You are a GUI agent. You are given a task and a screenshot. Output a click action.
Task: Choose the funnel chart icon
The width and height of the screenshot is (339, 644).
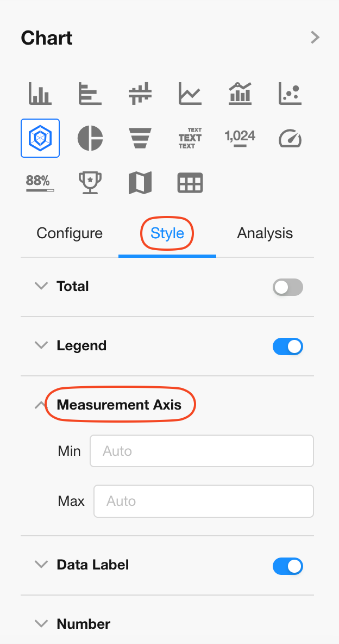tap(140, 138)
